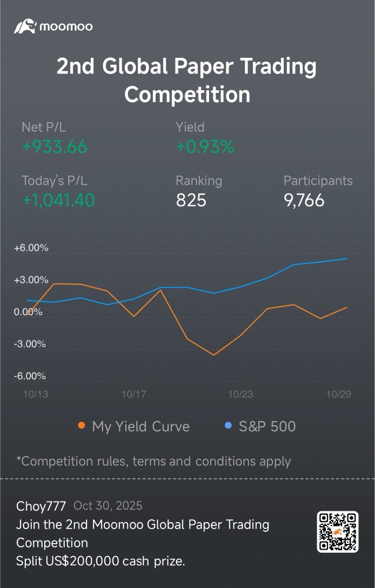Viewport: 375px width, 588px height.
Task: Click the competition rules disclaimer text
Action: [153, 461]
